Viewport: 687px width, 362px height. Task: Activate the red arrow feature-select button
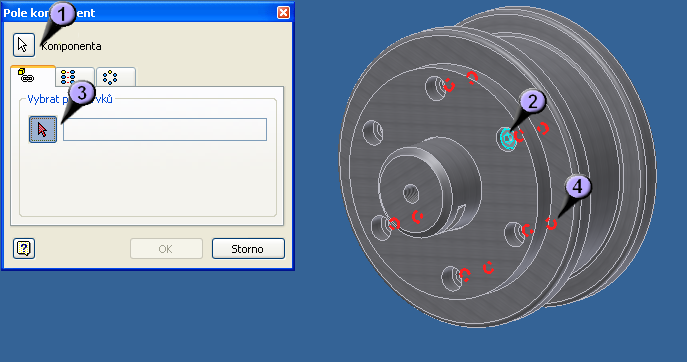(42, 129)
